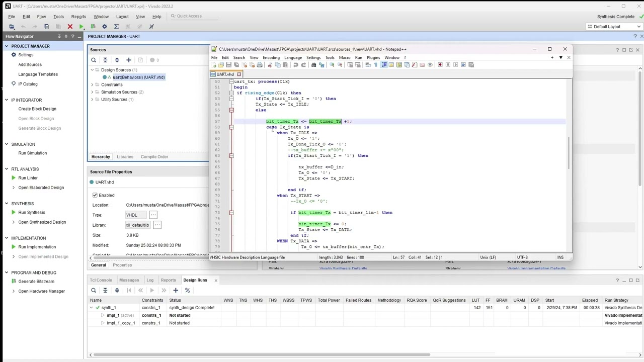Click Flow Navigator help question mark icon

[73, 36]
